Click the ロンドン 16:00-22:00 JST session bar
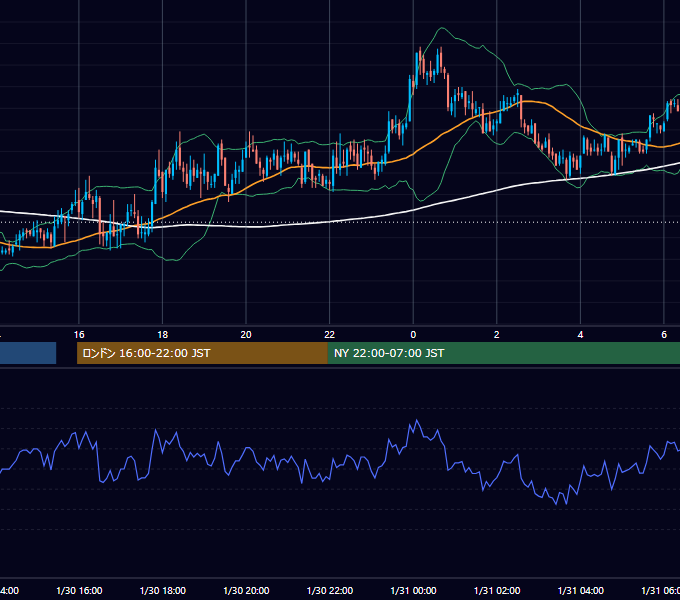 pyautogui.click(x=202, y=353)
